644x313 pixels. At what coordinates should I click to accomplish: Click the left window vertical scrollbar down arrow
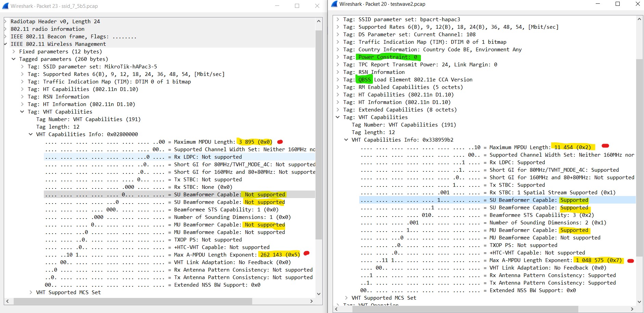point(319,294)
